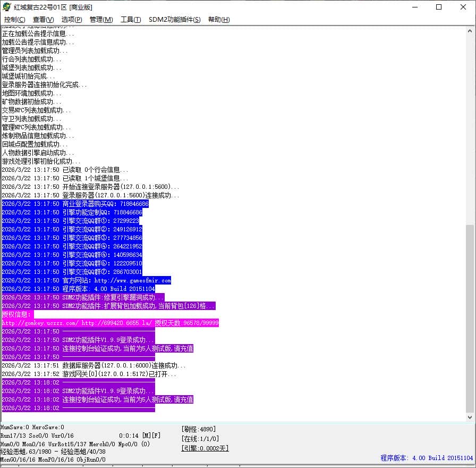The height and width of the screenshot is (468, 476).
Task: Select the 城堡城初始完成 line
Action: [x=28, y=76]
